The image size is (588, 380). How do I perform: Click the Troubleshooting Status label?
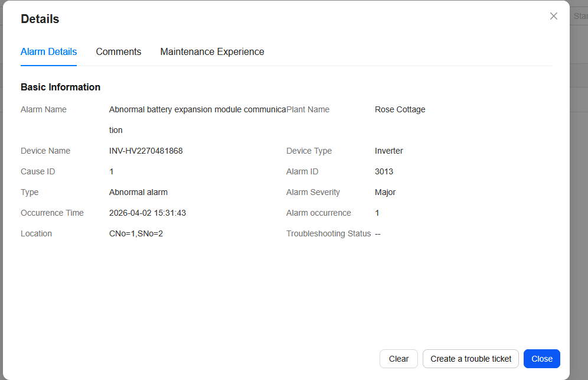(328, 234)
